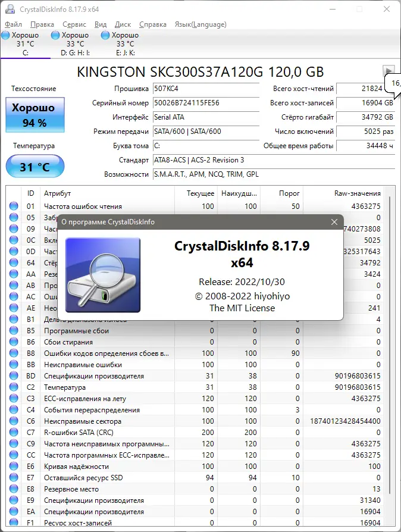This screenshot has height=532, width=401.
Task: Click status icon for attribute CC
Action: [x=14, y=455]
